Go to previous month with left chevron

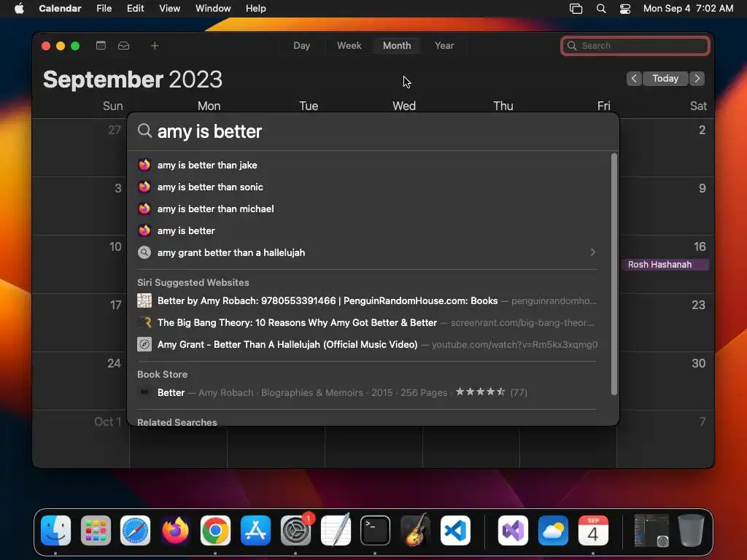(634, 79)
